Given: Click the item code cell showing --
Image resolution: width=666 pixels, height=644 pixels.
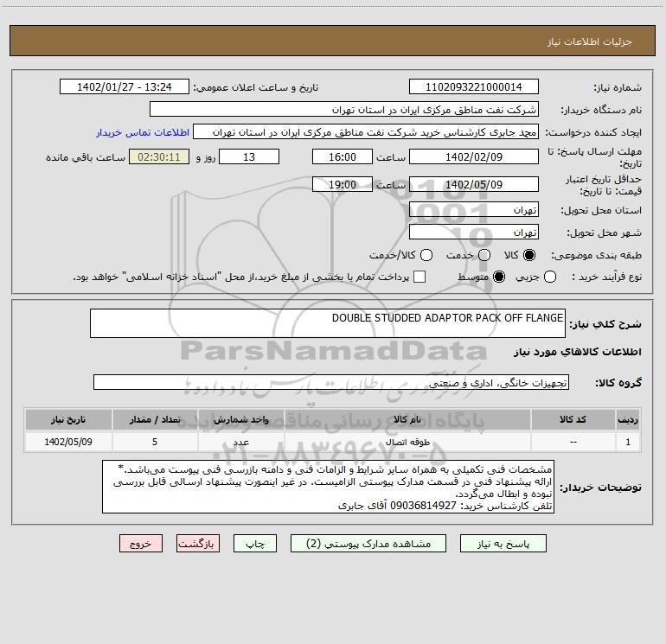Looking at the screenshot, I should coord(573,442).
